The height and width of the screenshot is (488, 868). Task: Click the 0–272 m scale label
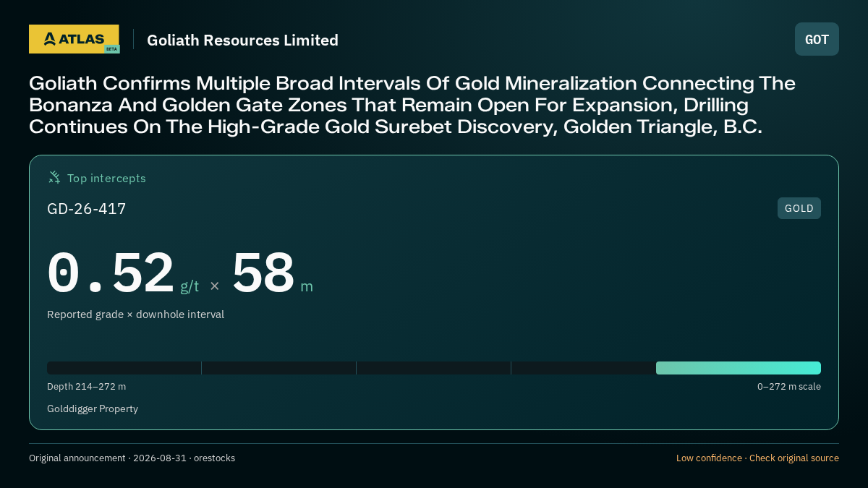(x=789, y=387)
